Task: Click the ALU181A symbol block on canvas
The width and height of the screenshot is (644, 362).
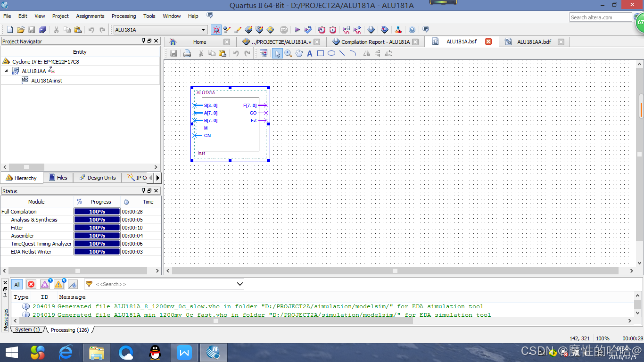Action: (231, 124)
